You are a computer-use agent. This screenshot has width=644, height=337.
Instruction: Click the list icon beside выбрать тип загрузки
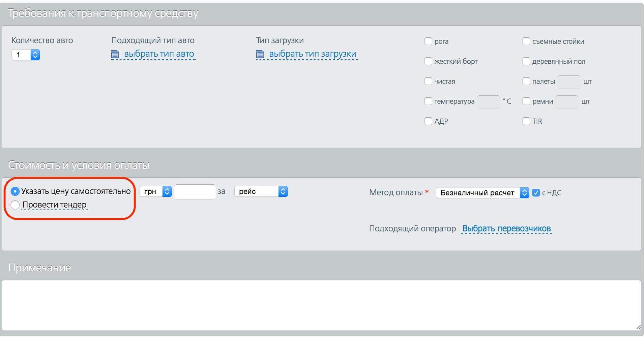coord(260,54)
